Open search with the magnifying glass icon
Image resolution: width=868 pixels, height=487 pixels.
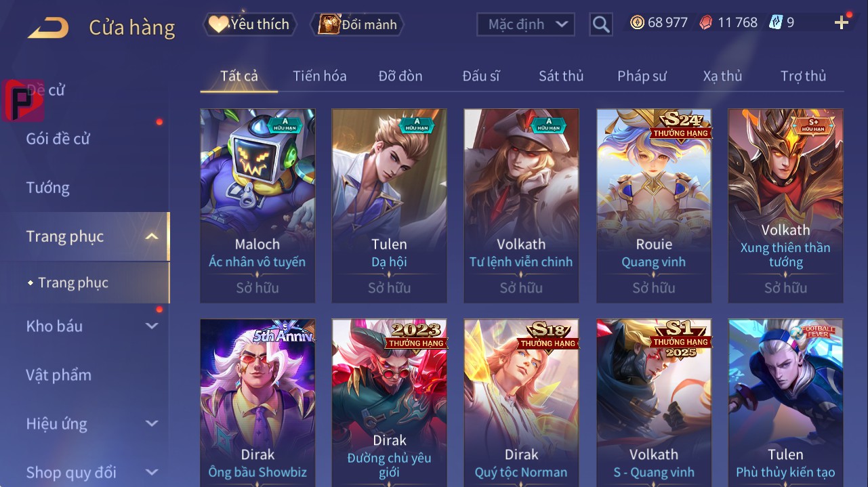point(601,25)
